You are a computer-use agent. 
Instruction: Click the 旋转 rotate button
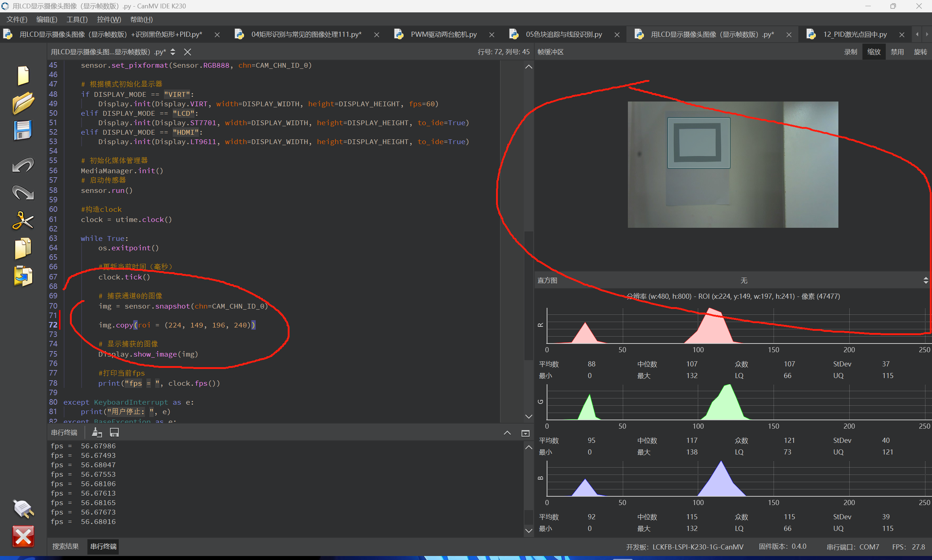point(920,52)
